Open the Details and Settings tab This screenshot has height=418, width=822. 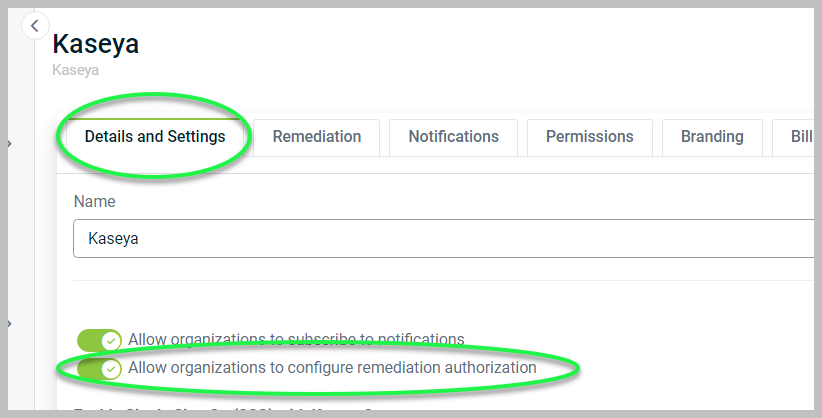point(155,137)
